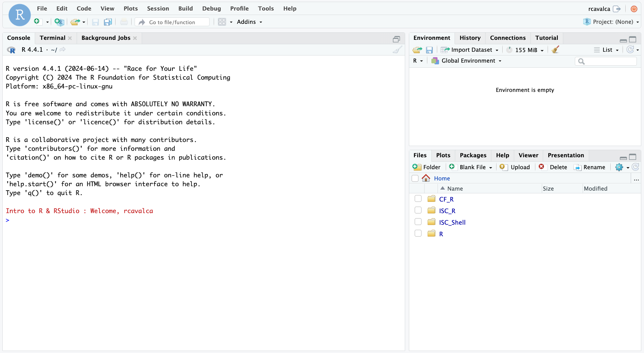Screen dimensions: 644x353
Task: Switch to the Terminal tab
Action: click(52, 38)
